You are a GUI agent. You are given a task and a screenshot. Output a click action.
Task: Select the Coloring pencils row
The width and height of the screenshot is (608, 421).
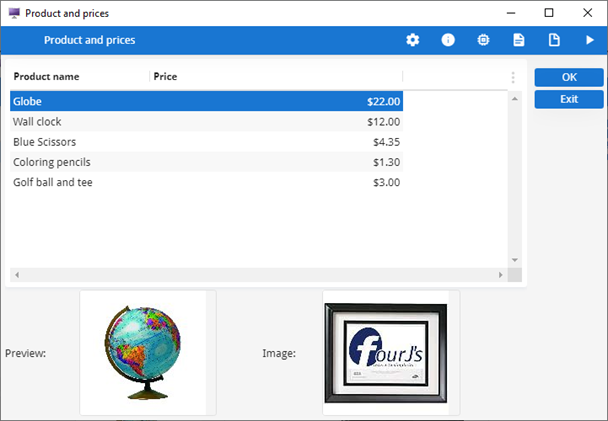point(206,162)
